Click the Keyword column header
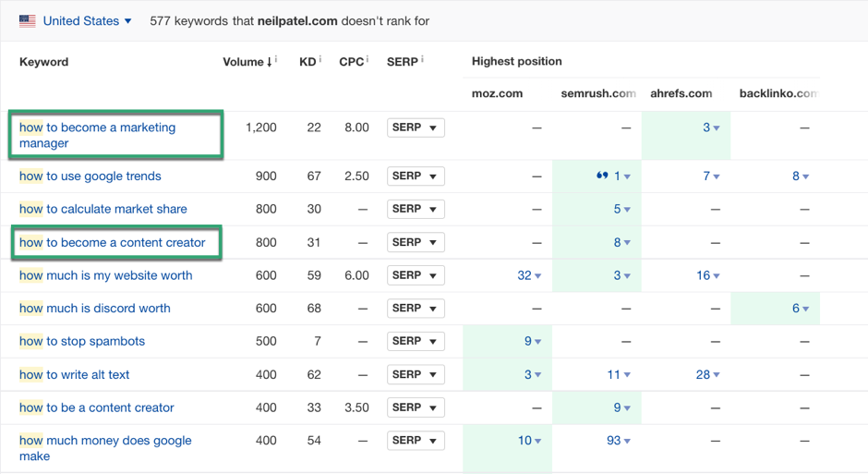 point(43,62)
